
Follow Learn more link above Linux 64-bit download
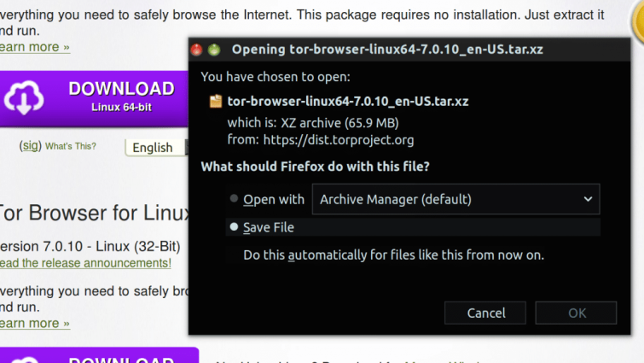(35, 47)
